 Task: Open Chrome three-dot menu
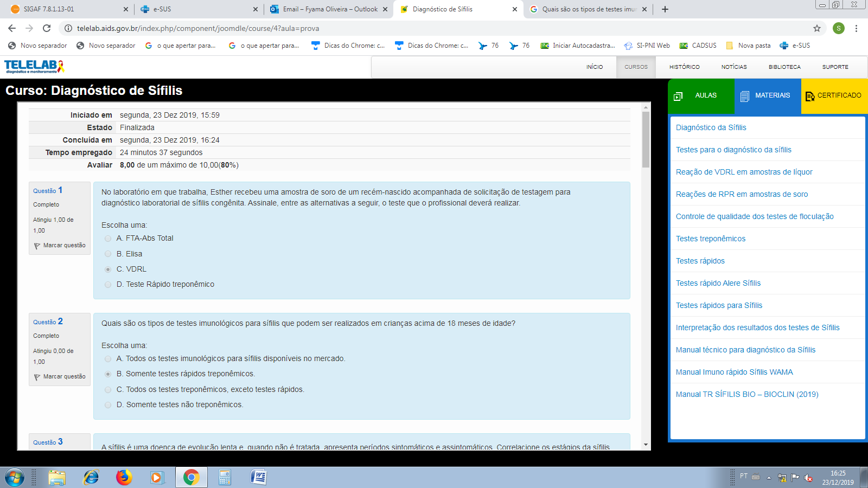coord(856,28)
